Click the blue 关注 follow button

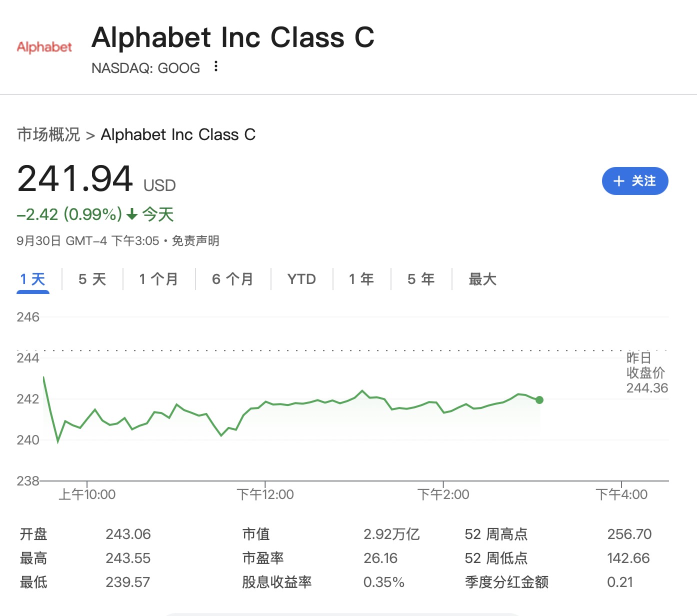point(634,181)
